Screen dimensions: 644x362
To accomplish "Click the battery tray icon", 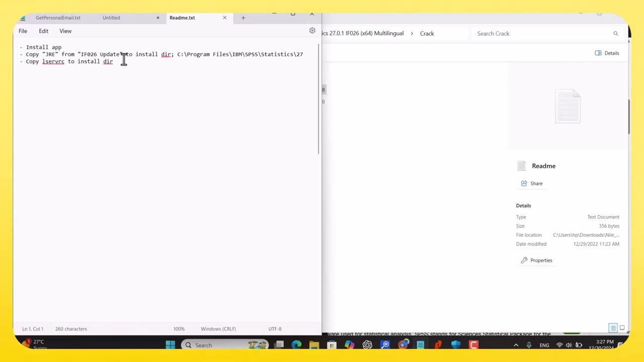I will [x=579, y=345].
